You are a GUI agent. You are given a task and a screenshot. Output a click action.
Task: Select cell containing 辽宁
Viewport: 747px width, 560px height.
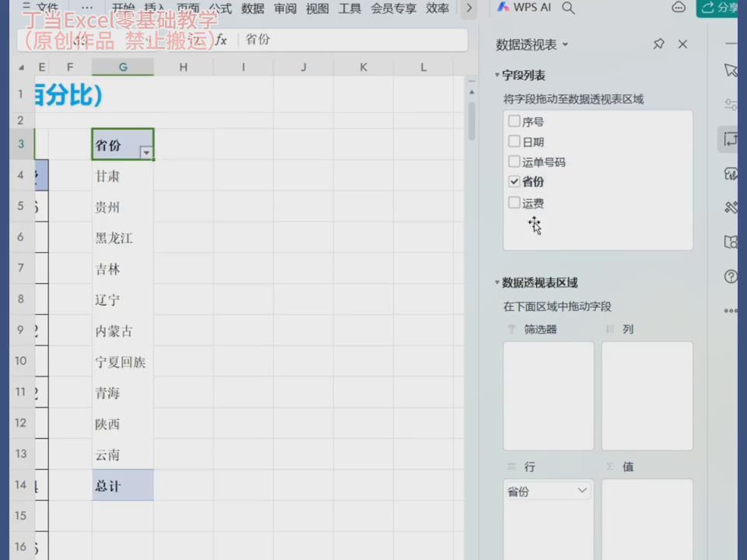coord(123,300)
